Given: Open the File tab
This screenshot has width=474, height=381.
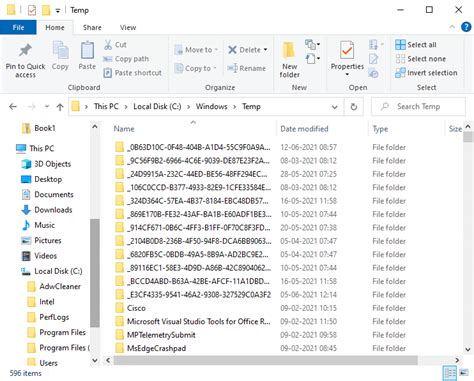Looking at the screenshot, I should click(18, 28).
